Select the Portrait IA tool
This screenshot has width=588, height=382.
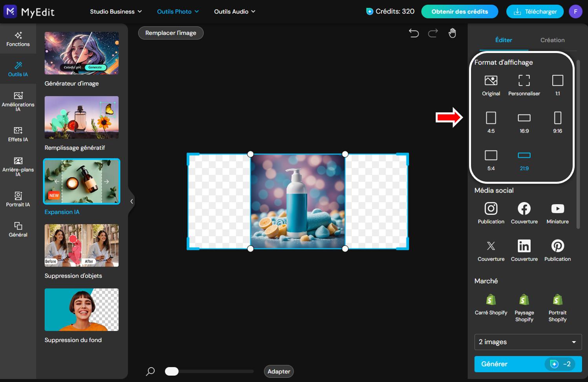click(x=18, y=199)
